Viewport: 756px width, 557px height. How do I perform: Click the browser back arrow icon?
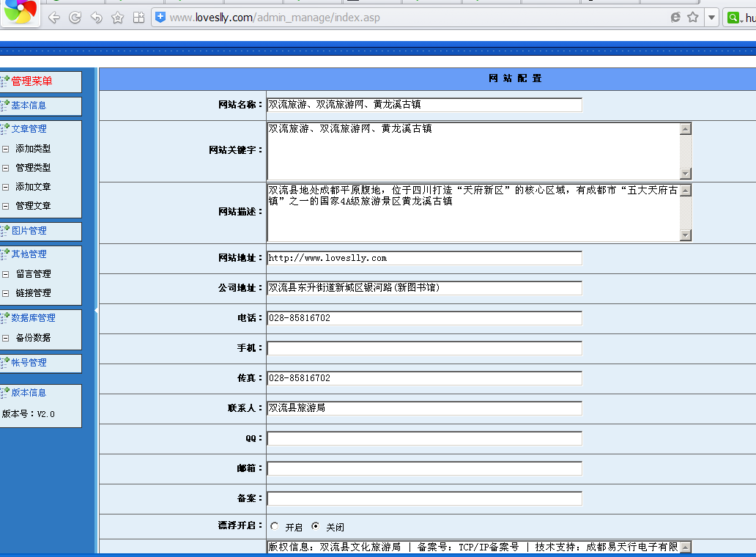(x=54, y=18)
